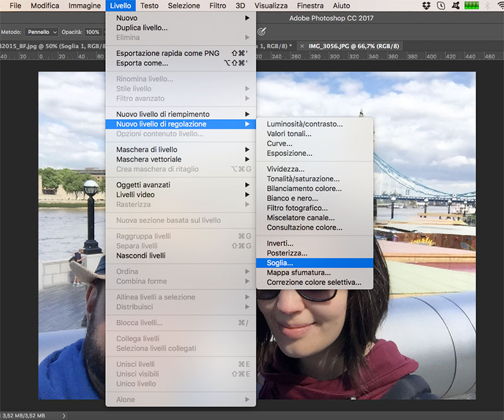Open the Visualizza menu
The height and width of the screenshot is (420, 504).
(x=271, y=6)
